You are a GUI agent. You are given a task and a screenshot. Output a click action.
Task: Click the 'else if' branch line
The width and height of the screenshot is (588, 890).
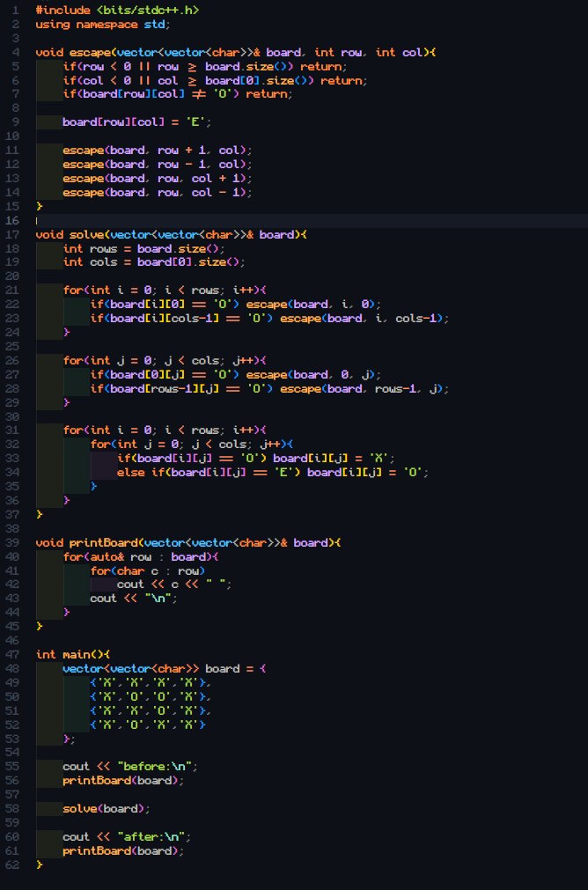tap(273, 473)
